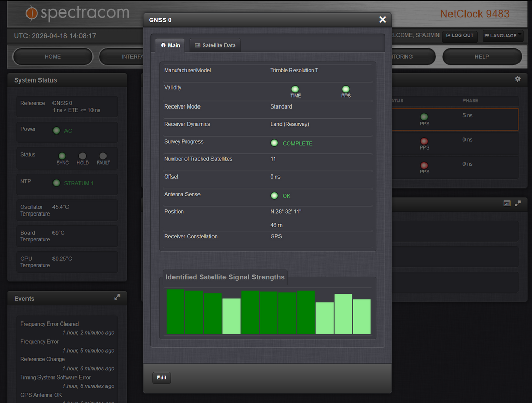Switch to the Satellite Data tab
Image resolution: width=532 pixels, height=403 pixels.
(215, 45)
